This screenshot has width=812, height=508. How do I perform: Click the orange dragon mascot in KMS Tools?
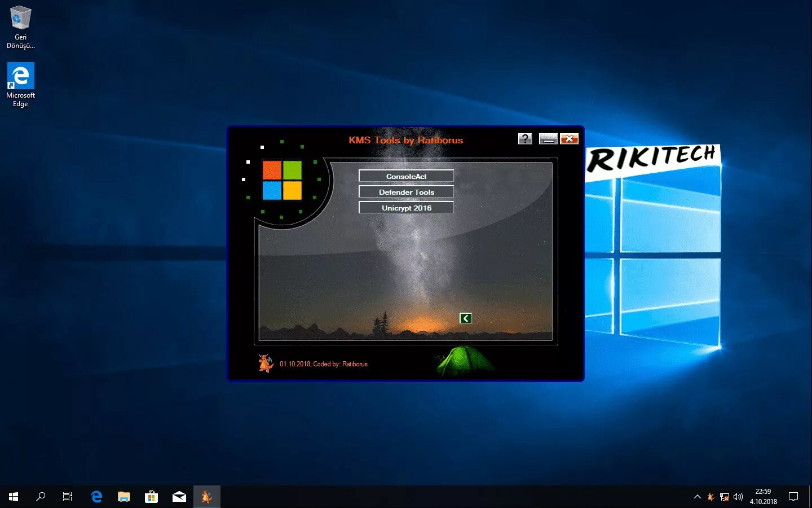(x=266, y=363)
